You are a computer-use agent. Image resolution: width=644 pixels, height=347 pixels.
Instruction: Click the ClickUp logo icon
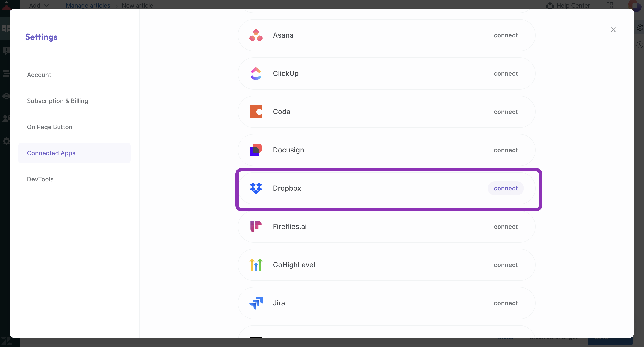point(256,74)
